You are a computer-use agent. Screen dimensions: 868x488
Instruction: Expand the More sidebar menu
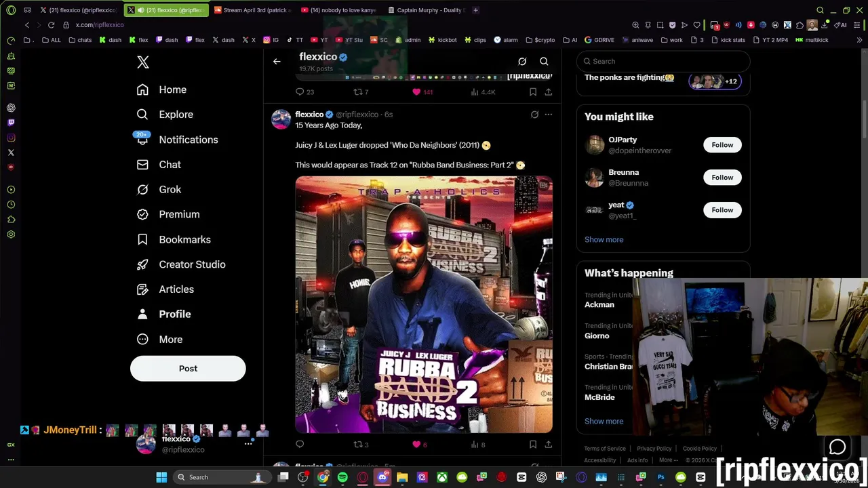[x=159, y=340]
